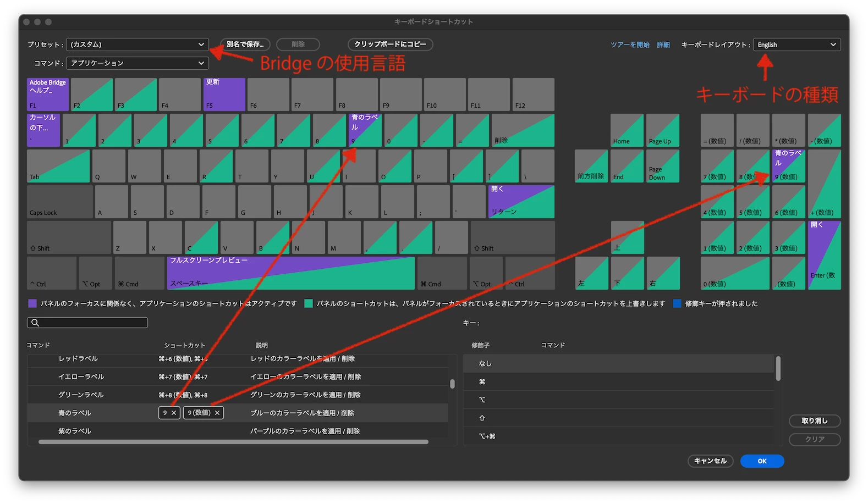Select the 紫のラベル command row
868x504 pixels.
pos(238,431)
